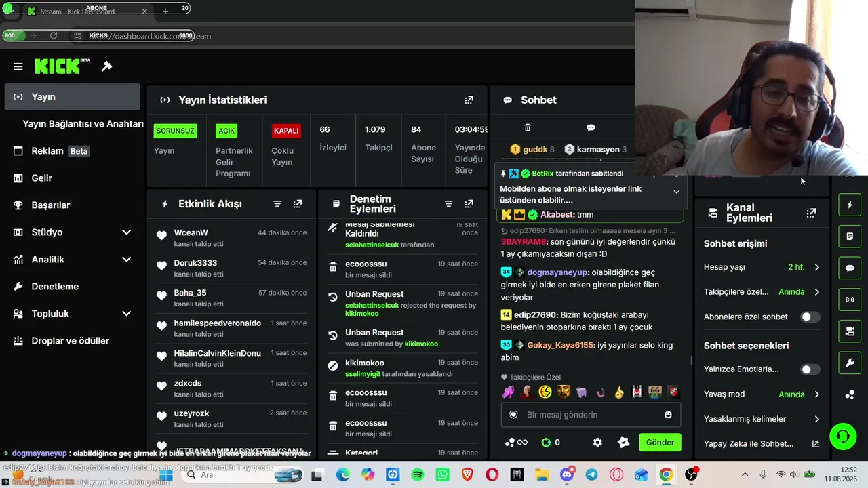Show hidden system tray icons
Viewport: 868px width, 488px height.
click(x=745, y=475)
